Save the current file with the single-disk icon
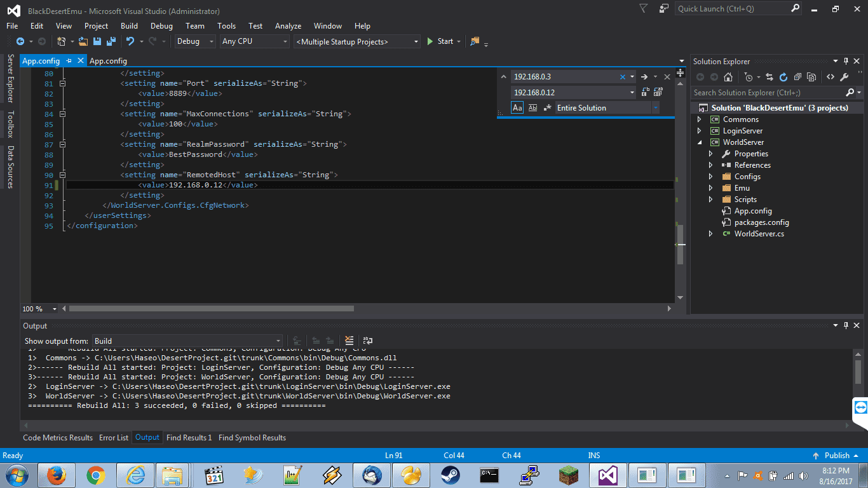This screenshot has width=868, height=488. pyautogui.click(x=97, y=41)
